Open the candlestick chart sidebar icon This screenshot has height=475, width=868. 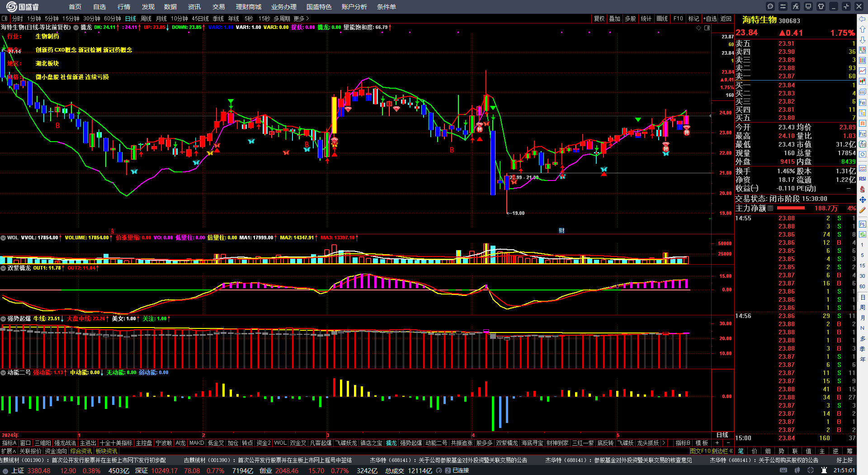(863, 81)
